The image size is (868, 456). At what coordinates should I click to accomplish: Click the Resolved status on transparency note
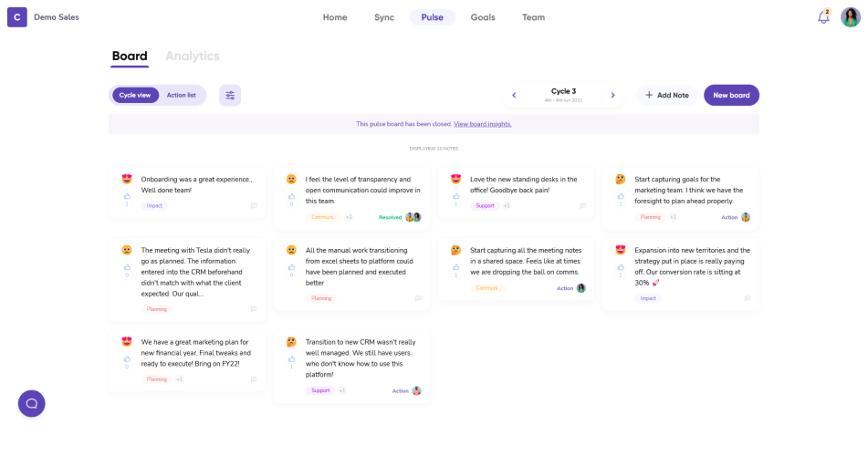391,217
